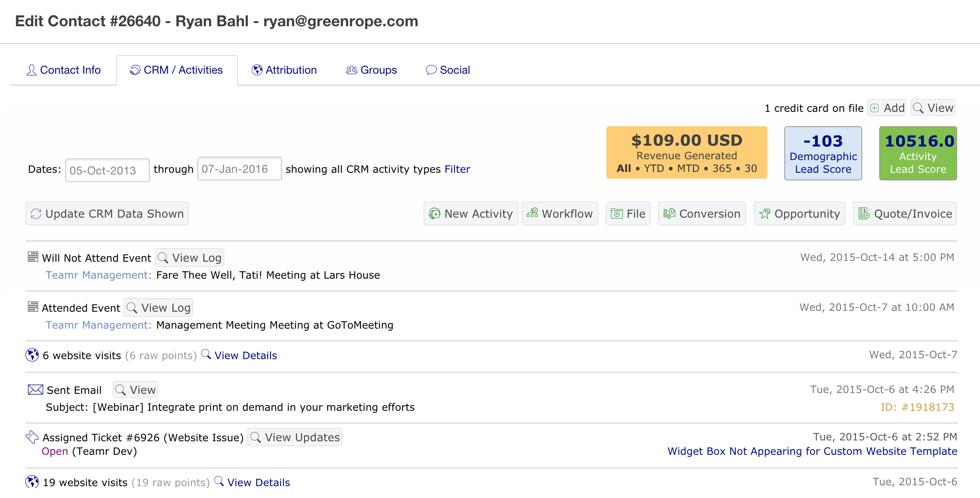Go to the Groups tab

click(x=371, y=70)
